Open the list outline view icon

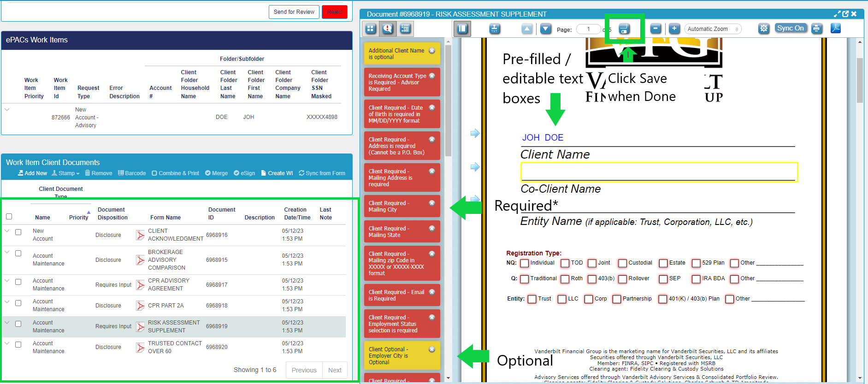[x=405, y=29]
